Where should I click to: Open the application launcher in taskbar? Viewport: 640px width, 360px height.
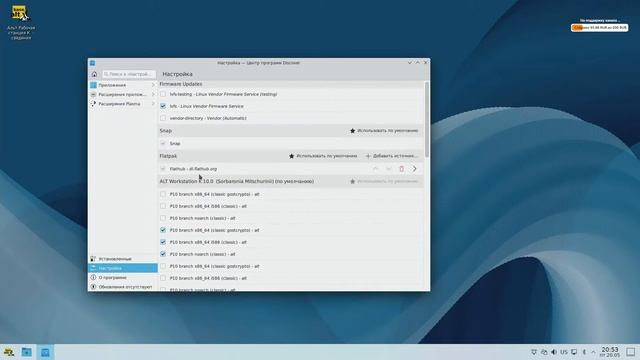(9, 352)
